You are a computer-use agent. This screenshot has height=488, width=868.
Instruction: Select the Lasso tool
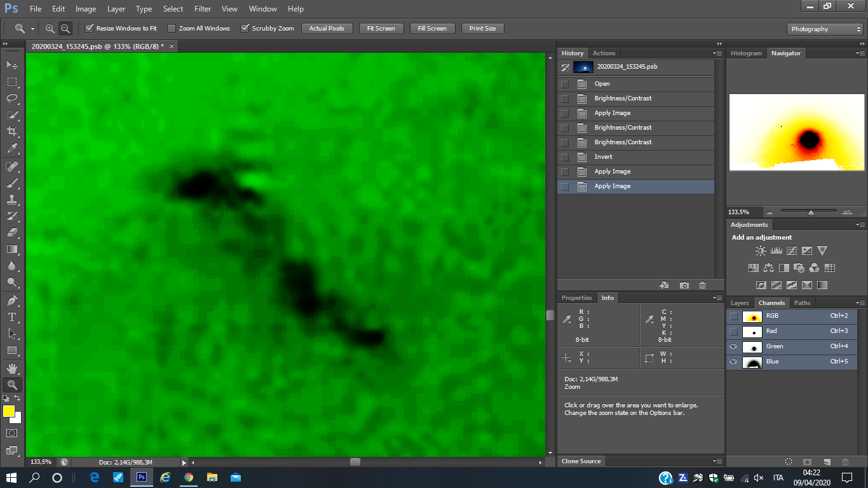tap(12, 98)
